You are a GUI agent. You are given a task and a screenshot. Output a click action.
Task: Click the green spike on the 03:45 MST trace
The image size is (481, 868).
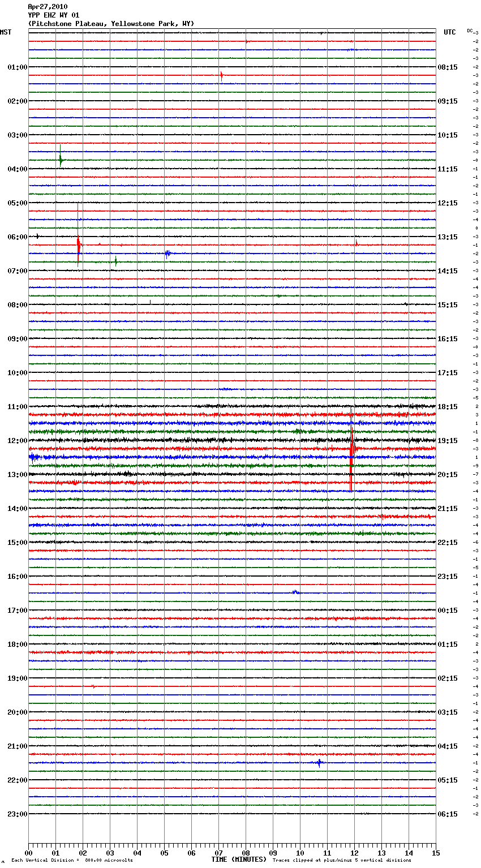(61, 157)
